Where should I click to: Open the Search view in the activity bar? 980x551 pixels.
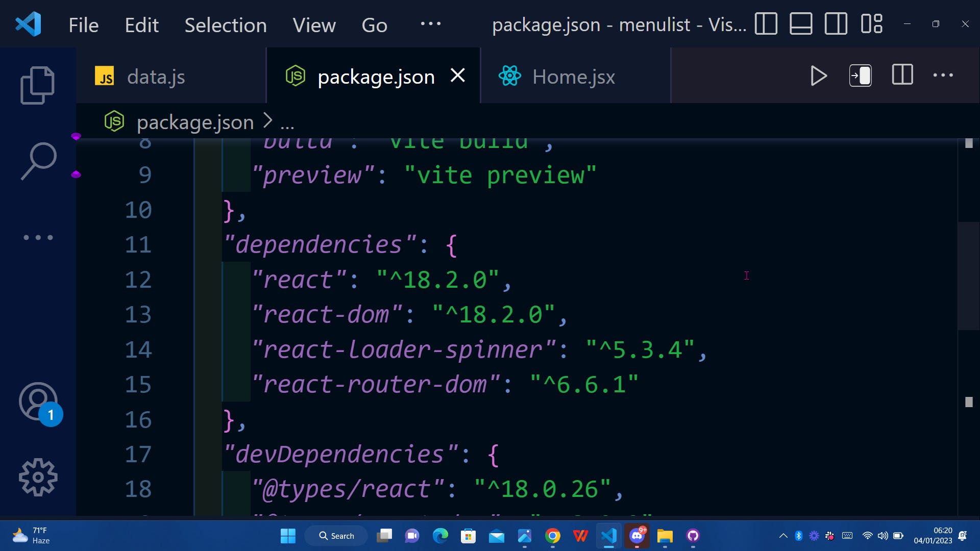pos(38,159)
